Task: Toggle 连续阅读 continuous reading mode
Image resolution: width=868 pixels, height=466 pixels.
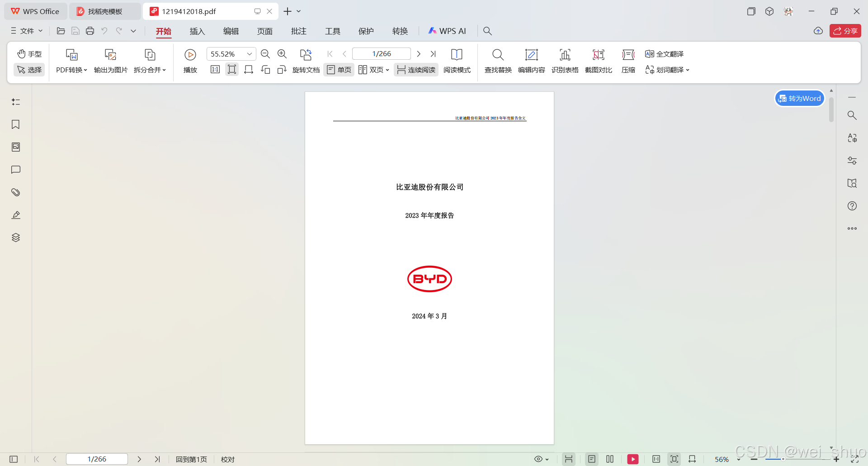Action: [x=415, y=70]
